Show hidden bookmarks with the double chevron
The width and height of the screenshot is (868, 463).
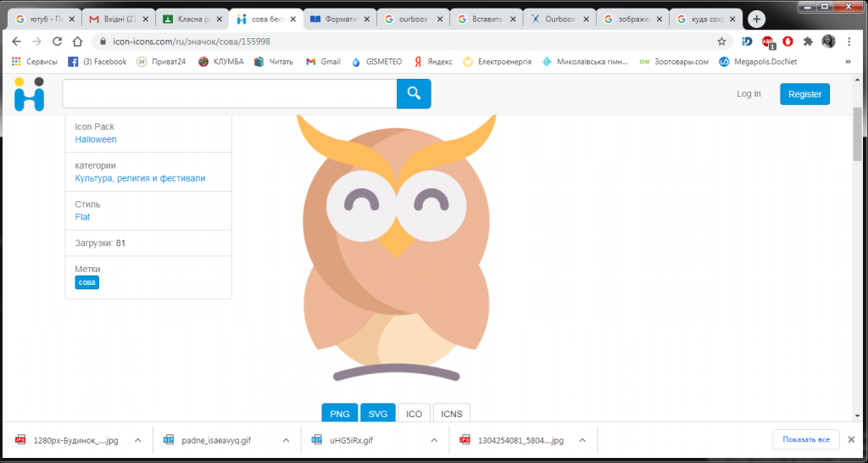tap(848, 61)
